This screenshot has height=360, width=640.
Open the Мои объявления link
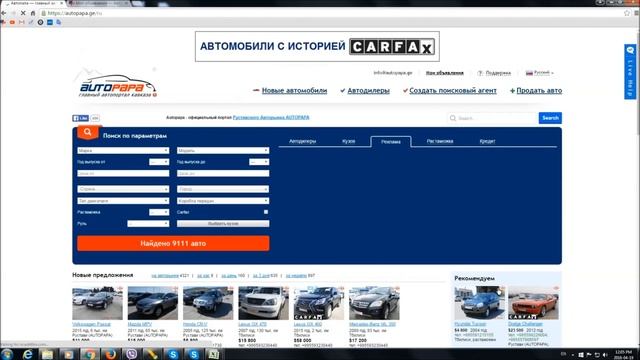point(444,73)
